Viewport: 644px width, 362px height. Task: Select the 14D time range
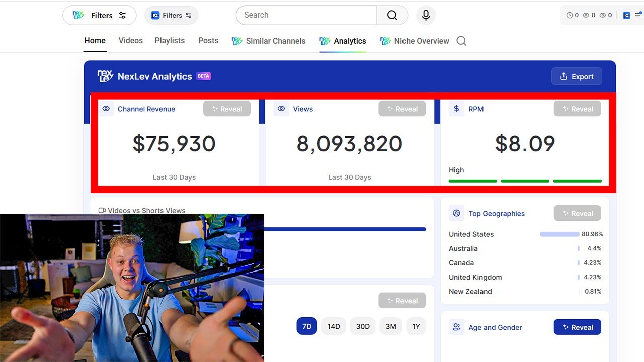coord(334,326)
